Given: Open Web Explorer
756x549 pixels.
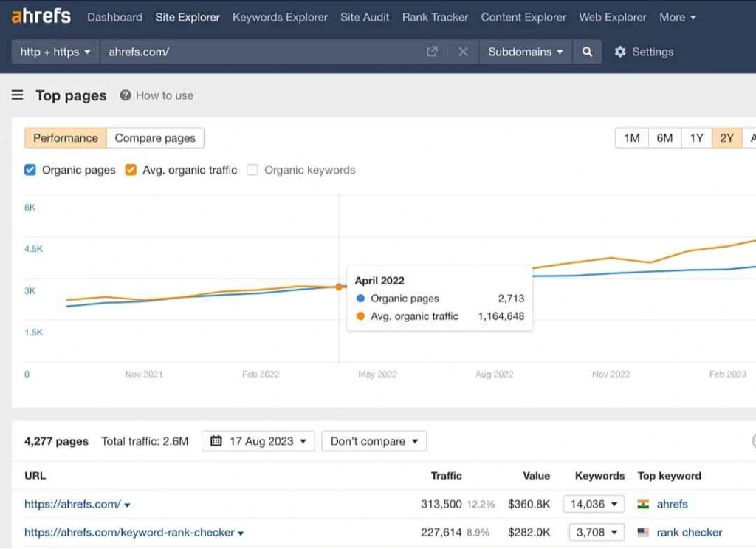Looking at the screenshot, I should pos(613,18).
